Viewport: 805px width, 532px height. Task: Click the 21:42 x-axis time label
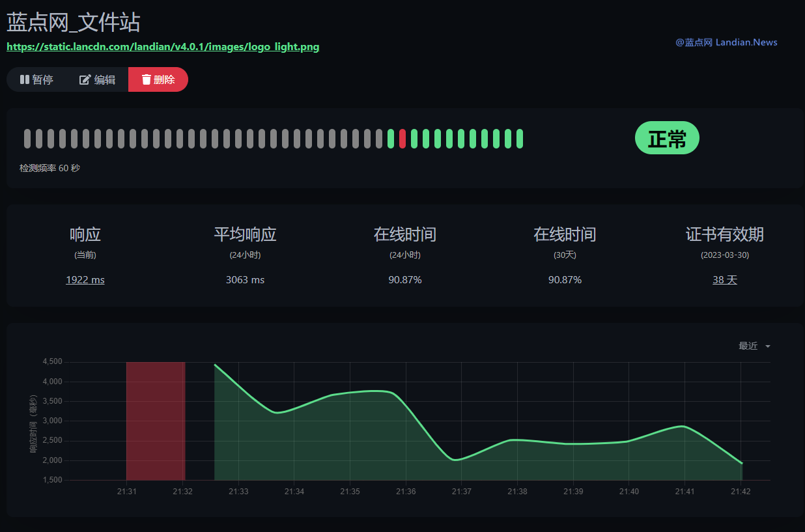tap(741, 492)
